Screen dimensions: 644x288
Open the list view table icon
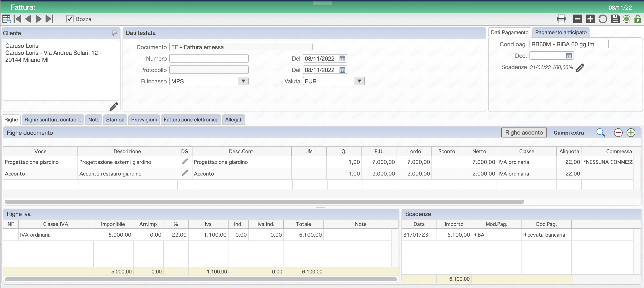(6, 19)
